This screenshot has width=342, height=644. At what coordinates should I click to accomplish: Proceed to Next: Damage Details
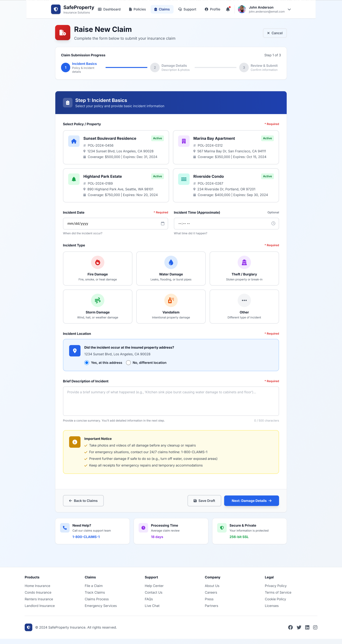[251, 500]
